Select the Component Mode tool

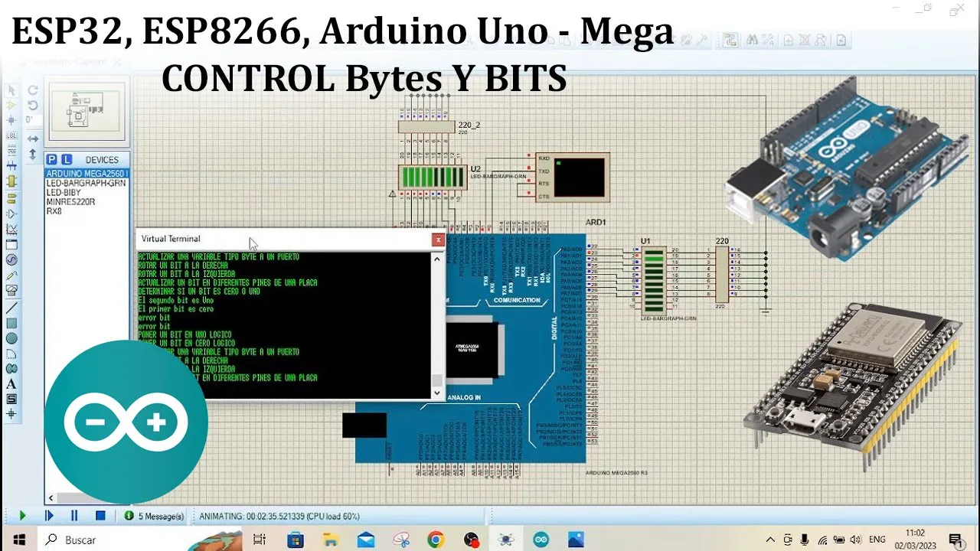click(11, 105)
